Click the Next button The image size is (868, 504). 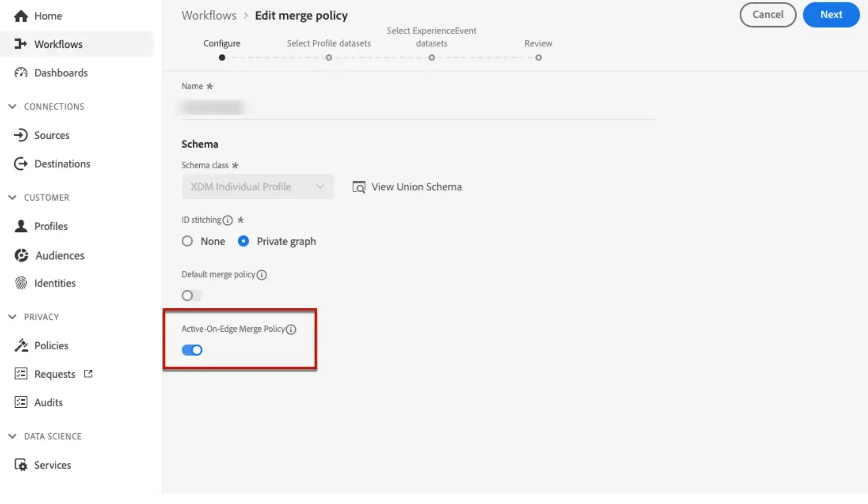pos(831,14)
